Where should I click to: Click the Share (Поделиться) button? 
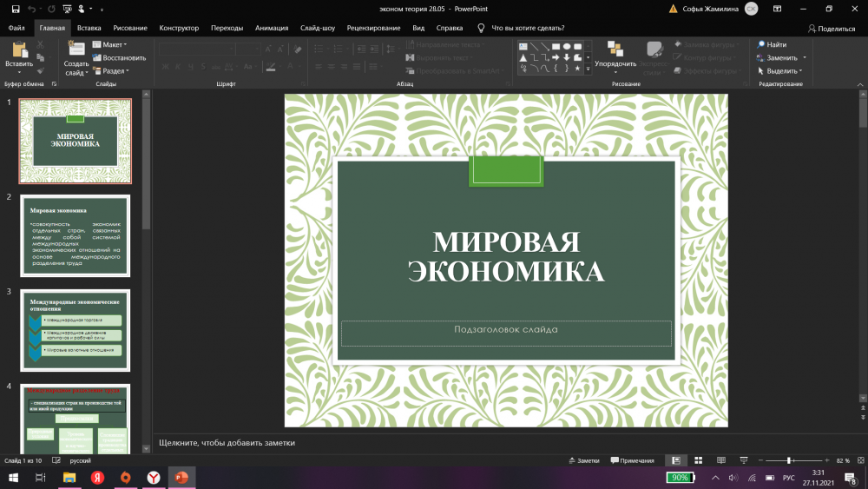coord(831,28)
